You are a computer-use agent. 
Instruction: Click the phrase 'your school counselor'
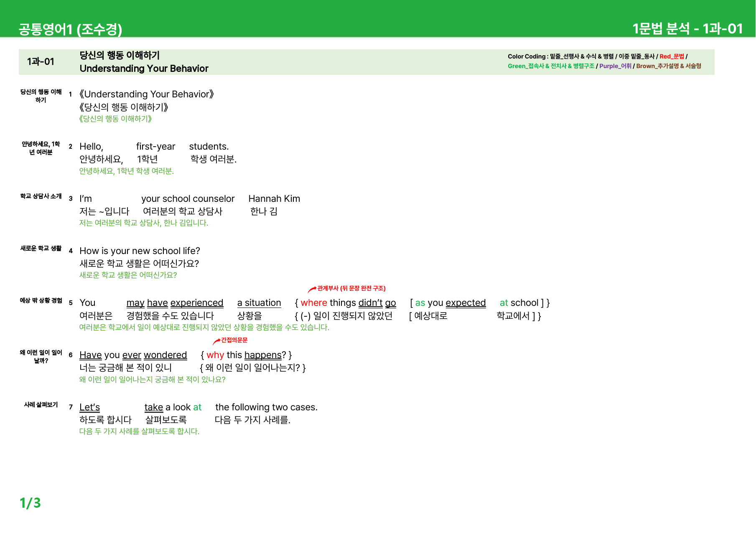coord(188,199)
